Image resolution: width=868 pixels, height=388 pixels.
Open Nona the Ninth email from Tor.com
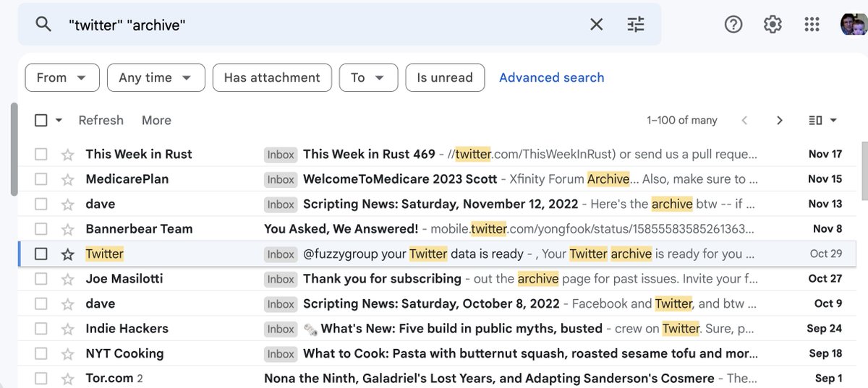(x=437, y=379)
